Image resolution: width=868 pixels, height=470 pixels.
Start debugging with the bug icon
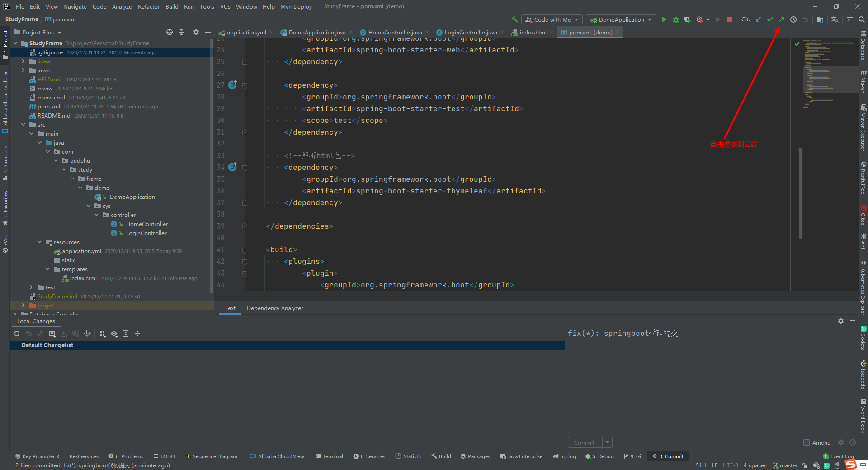[x=676, y=19]
